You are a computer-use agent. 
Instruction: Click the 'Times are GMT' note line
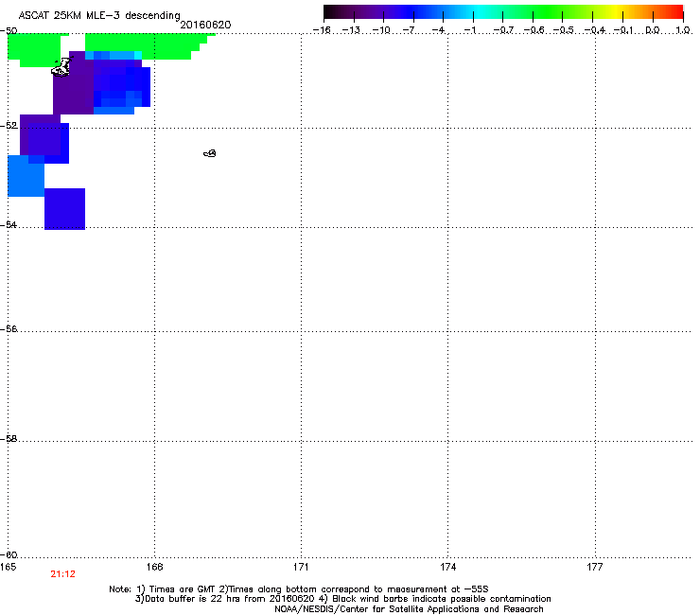(299, 589)
